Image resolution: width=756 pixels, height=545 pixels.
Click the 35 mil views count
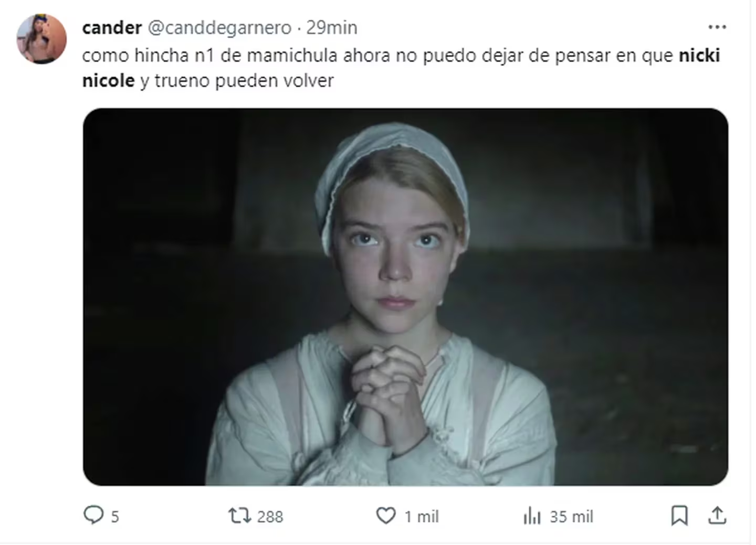pyautogui.click(x=571, y=517)
